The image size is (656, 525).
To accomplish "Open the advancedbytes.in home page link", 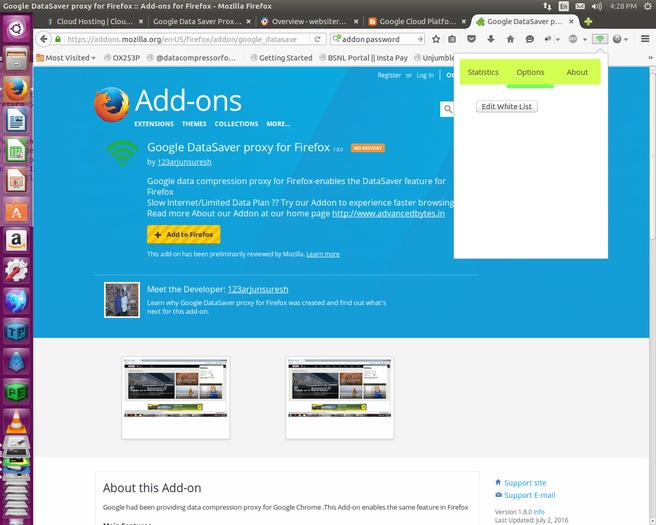I will coord(388,213).
